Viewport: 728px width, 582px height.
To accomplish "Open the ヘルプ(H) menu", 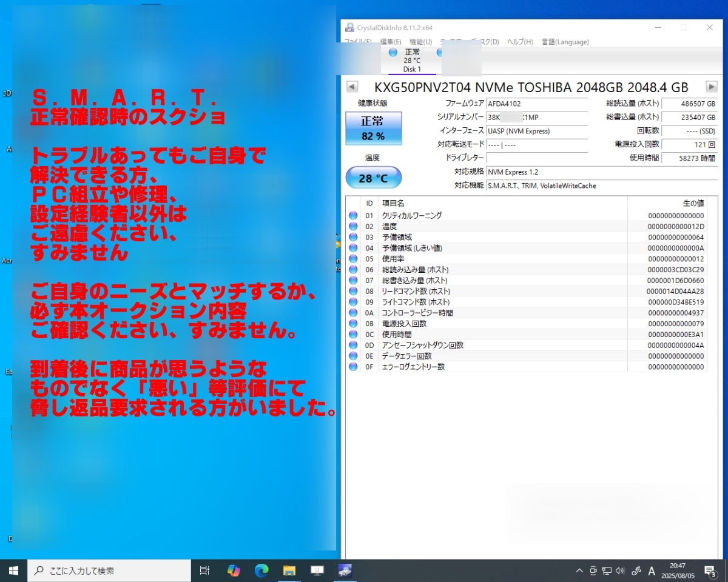I will click(520, 42).
